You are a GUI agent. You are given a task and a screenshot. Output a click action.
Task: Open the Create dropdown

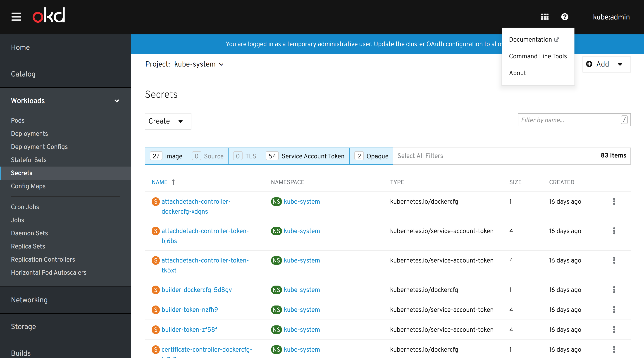coord(168,121)
